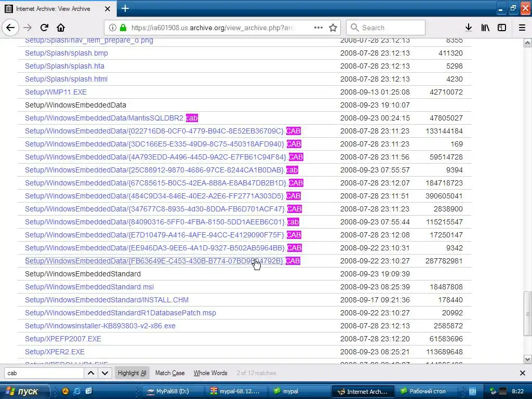Image resolution: width=532 pixels, height=399 pixels.
Task: Click the Setup/WindowsEmbeddedData folder row text
Action: (75, 105)
